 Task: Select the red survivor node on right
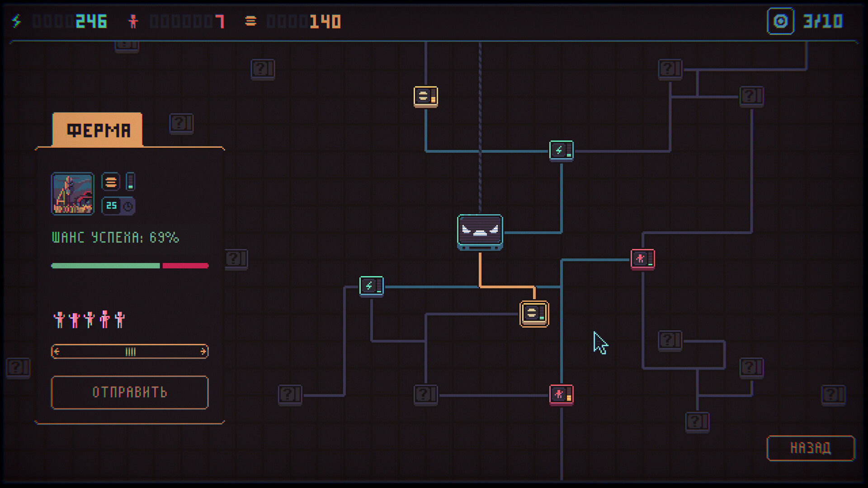pos(642,259)
